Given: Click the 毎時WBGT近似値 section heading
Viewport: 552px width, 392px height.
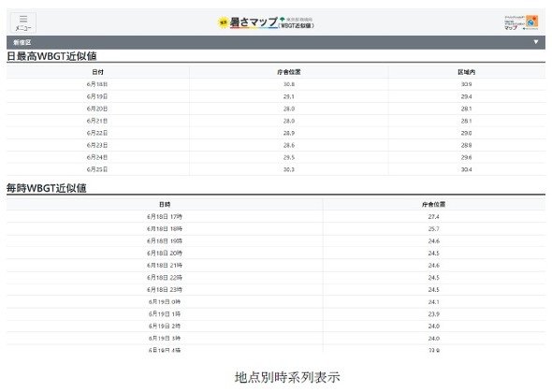Looking at the screenshot, I should tap(47, 188).
